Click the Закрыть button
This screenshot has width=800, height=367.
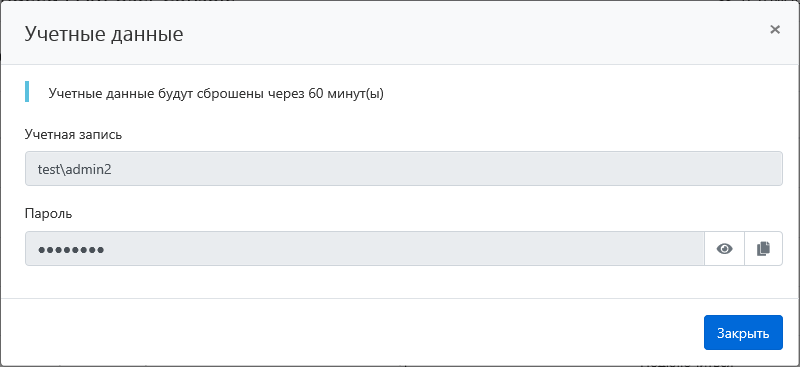743,333
